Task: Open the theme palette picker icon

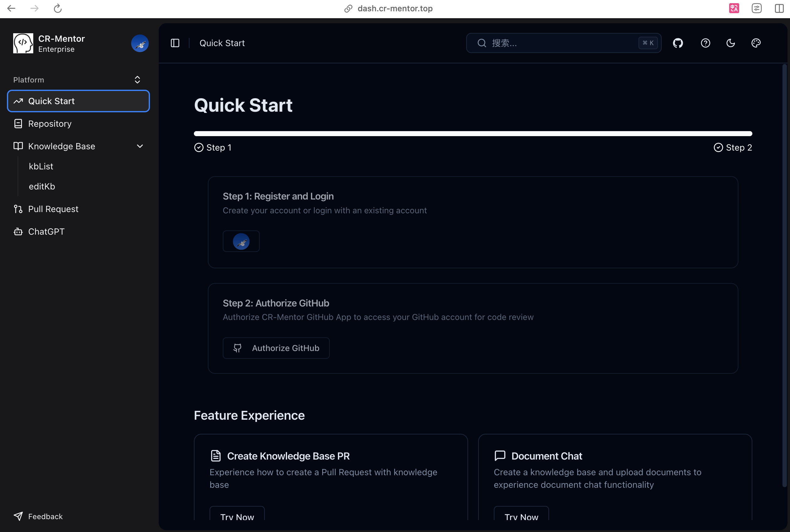Action: (756, 43)
